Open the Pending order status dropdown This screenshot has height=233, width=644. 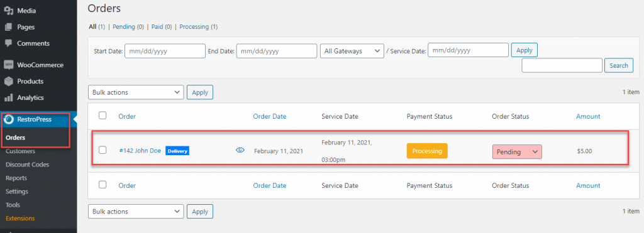tap(517, 152)
